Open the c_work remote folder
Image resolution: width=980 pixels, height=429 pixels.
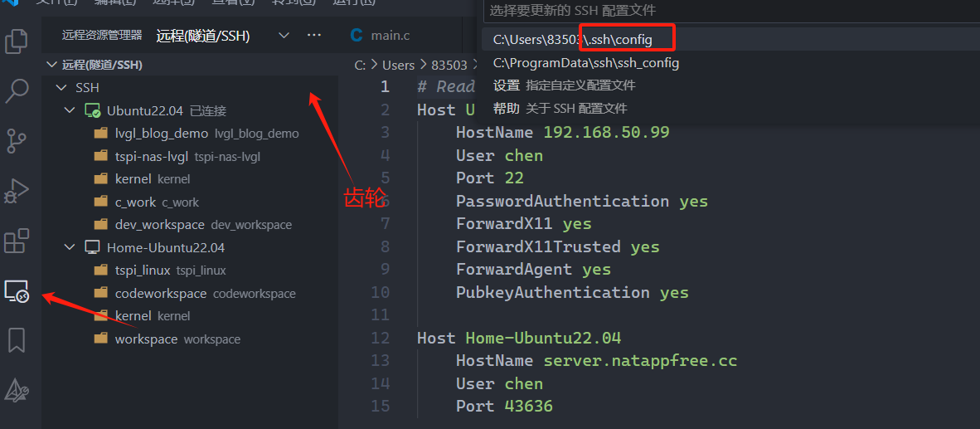coord(190,202)
